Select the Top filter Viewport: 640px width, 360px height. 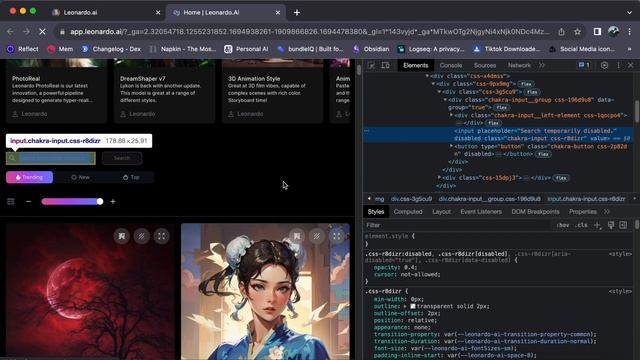[x=131, y=177]
